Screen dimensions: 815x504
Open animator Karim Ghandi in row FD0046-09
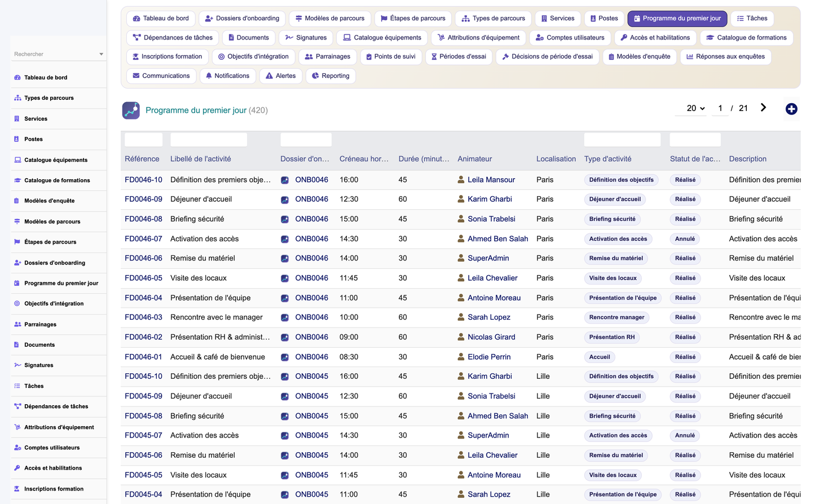pyautogui.click(x=490, y=199)
